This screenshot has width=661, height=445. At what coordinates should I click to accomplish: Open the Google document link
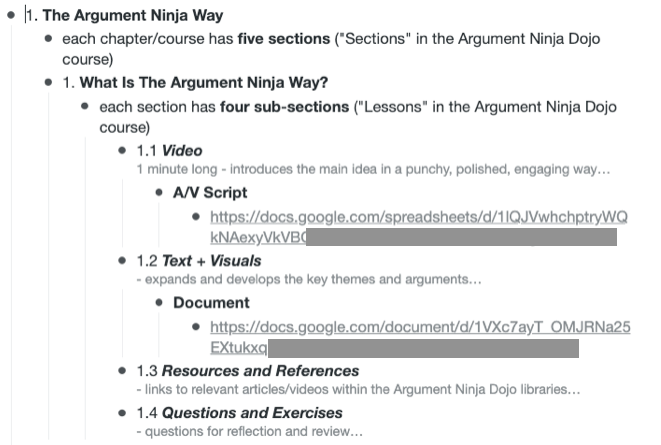(x=420, y=337)
